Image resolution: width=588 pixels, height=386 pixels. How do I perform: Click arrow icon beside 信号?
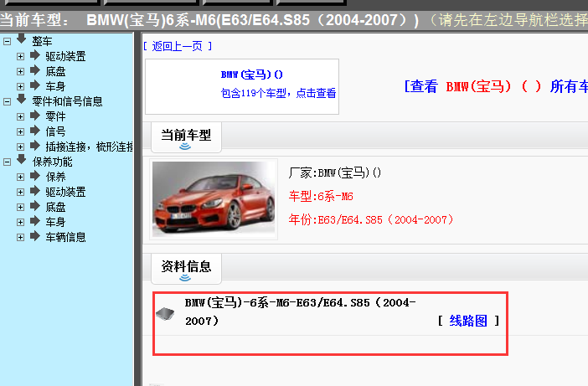tap(35, 131)
